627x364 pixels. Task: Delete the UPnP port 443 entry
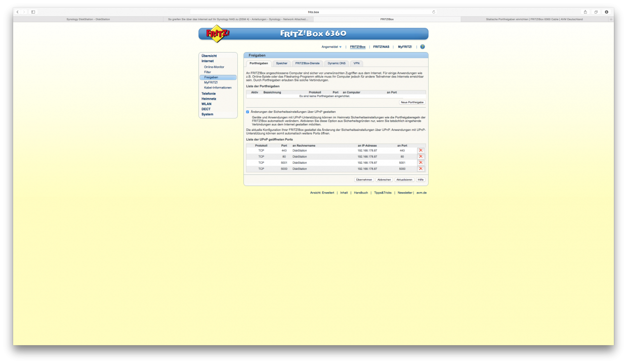[421, 150]
